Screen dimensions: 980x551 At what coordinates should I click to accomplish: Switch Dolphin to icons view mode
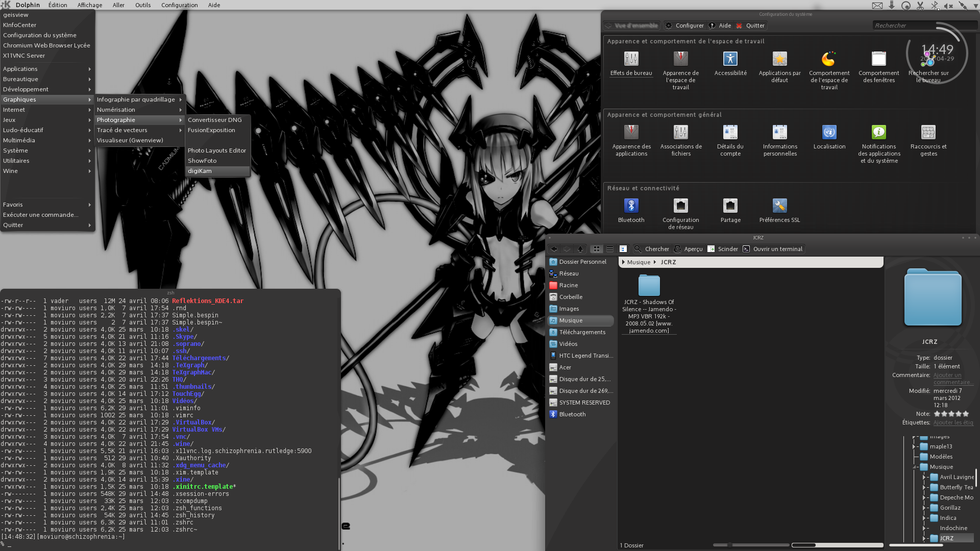pos(596,249)
